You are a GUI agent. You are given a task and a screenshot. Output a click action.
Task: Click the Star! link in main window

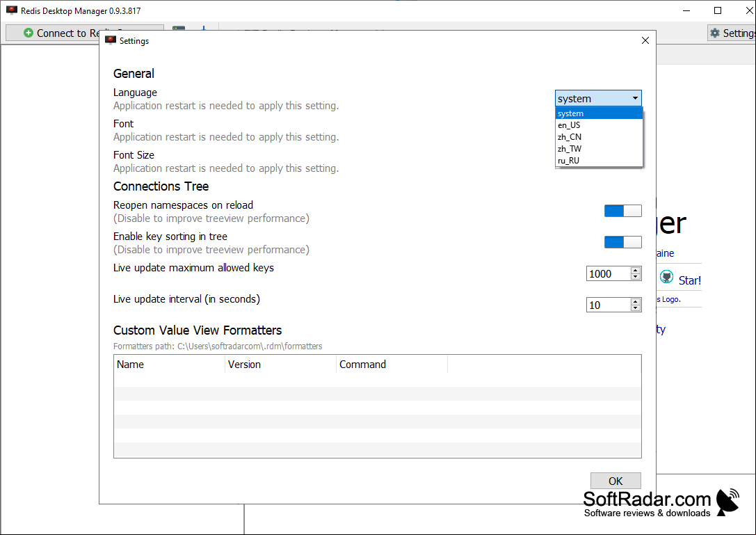pos(689,280)
